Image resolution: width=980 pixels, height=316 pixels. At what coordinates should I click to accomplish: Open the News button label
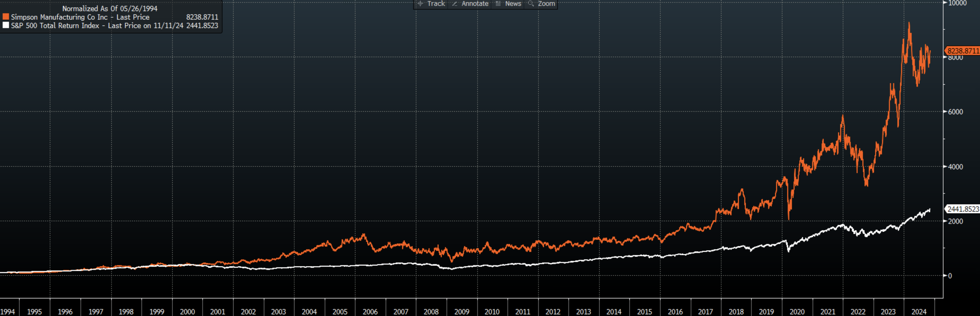click(513, 4)
